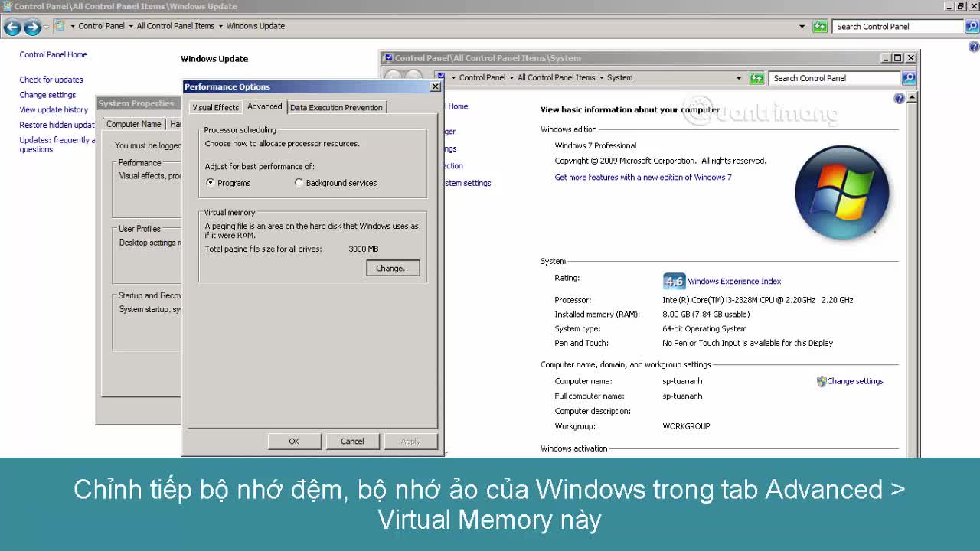This screenshot has height=551, width=980.
Task: Open Change settings link in System window
Action: tap(855, 381)
